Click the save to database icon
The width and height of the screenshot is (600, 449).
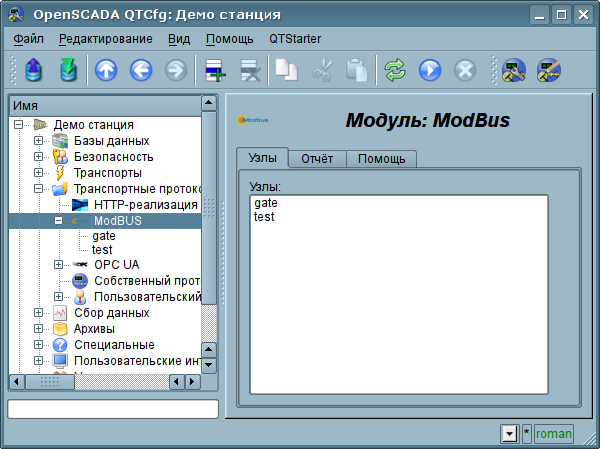point(69,70)
